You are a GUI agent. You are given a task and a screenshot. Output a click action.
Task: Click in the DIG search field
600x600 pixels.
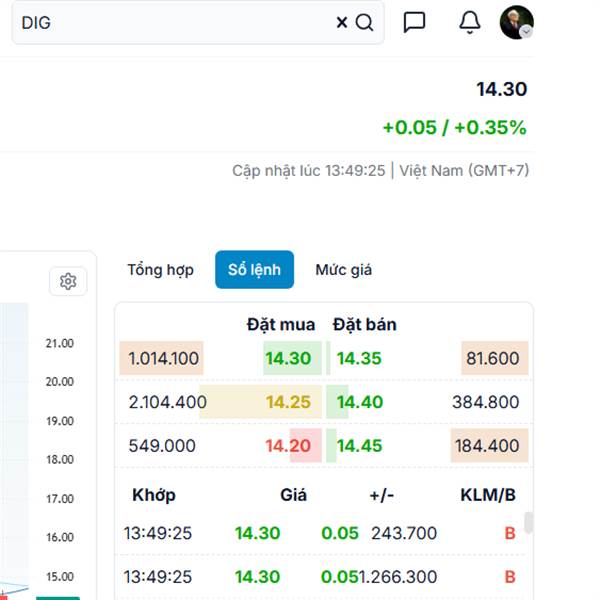[x=170, y=23]
